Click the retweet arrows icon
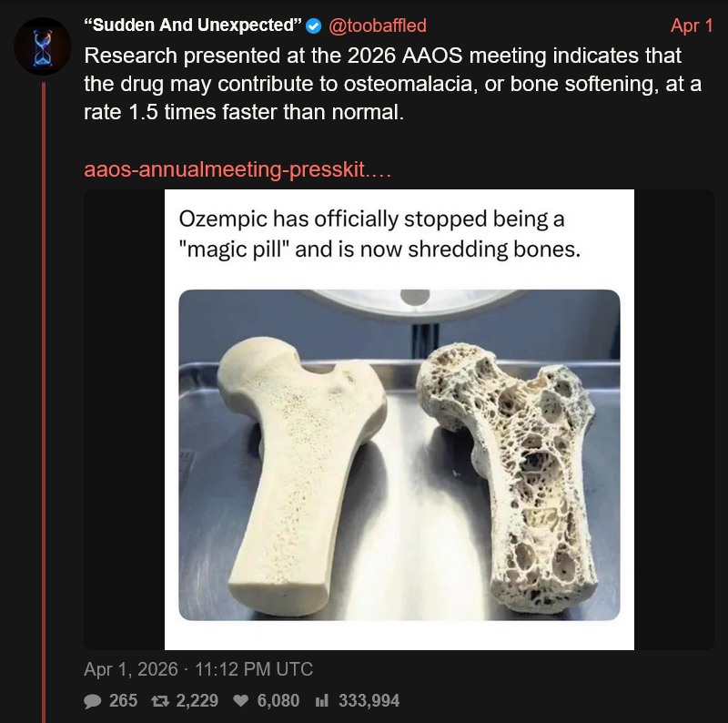This screenshot has width=728, height=723. tap(160, 701)
